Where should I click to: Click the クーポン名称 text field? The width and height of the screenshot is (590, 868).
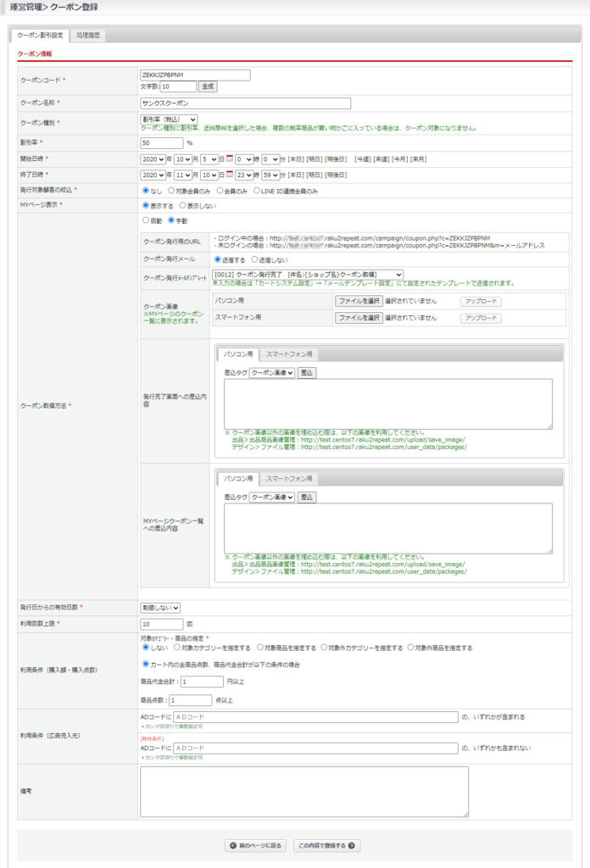(x=245, y=103)
